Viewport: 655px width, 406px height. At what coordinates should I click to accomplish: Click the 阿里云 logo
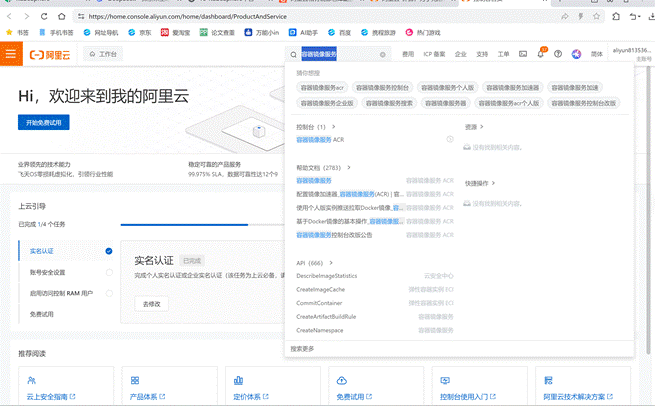click(x=50, y=55)
